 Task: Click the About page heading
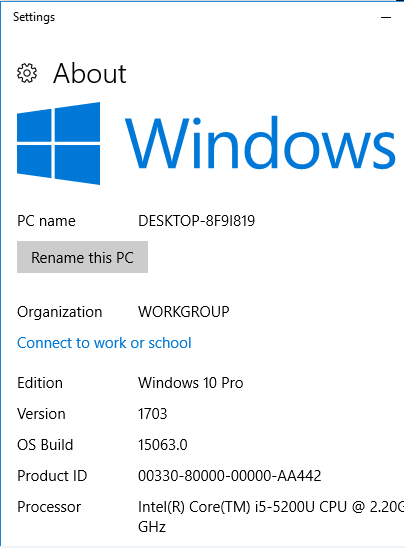click(x=90, y=73)
